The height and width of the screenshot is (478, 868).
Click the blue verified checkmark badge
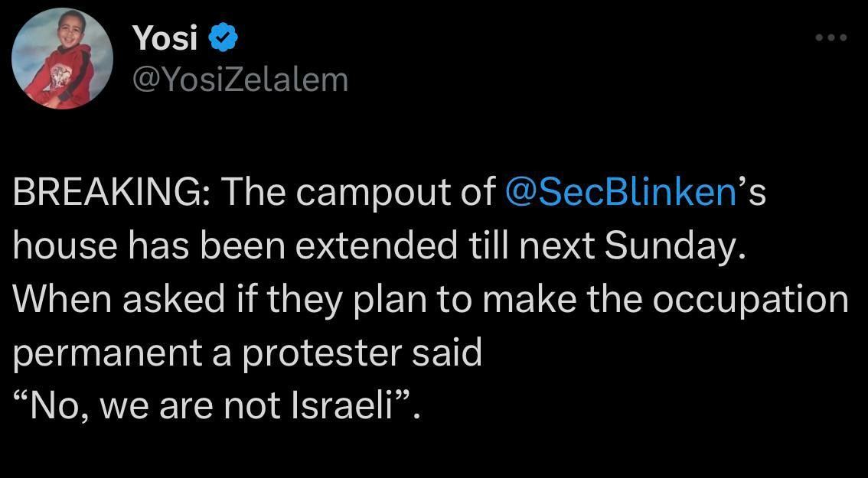[223, 38]
